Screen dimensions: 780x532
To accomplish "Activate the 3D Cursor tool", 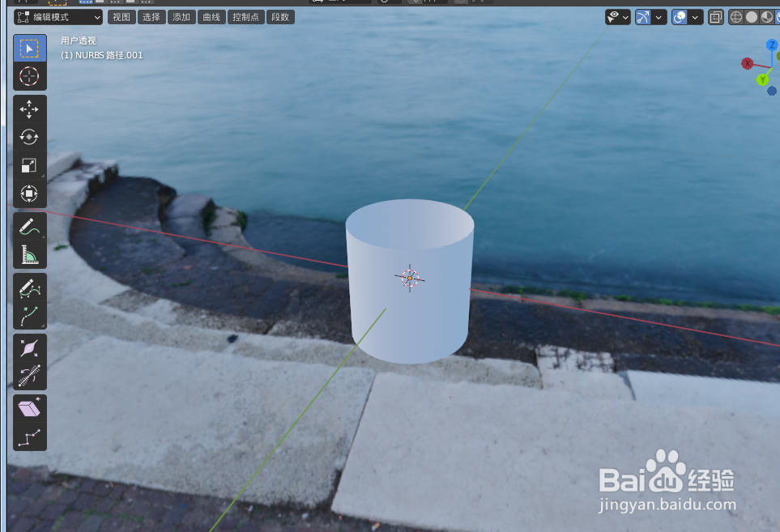I will (29, 76).
